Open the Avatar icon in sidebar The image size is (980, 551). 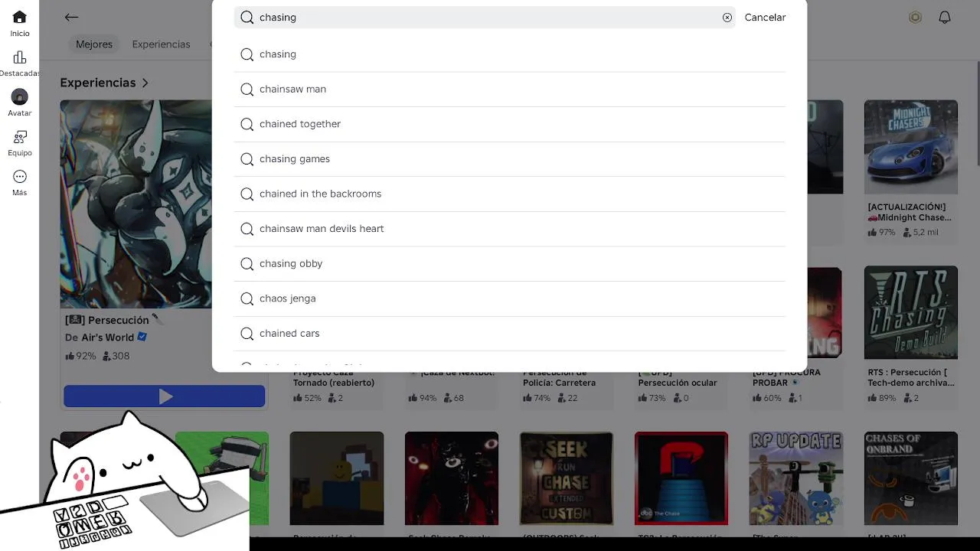[20, 97]
